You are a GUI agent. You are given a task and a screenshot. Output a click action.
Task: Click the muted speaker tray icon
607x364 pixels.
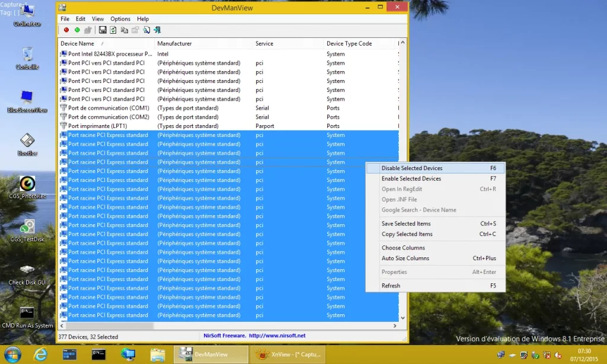tap(558, 355)
